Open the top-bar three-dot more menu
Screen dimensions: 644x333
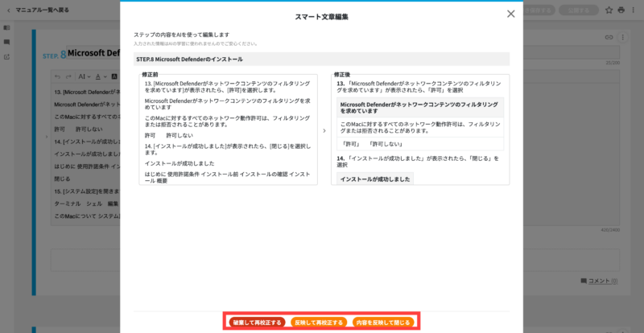633,10
